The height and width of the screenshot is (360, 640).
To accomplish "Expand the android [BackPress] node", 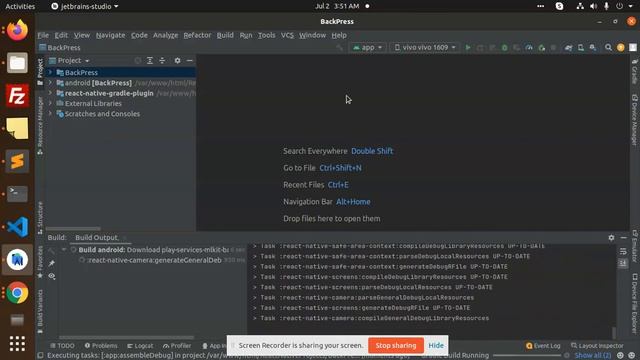I will pos(50,83).
